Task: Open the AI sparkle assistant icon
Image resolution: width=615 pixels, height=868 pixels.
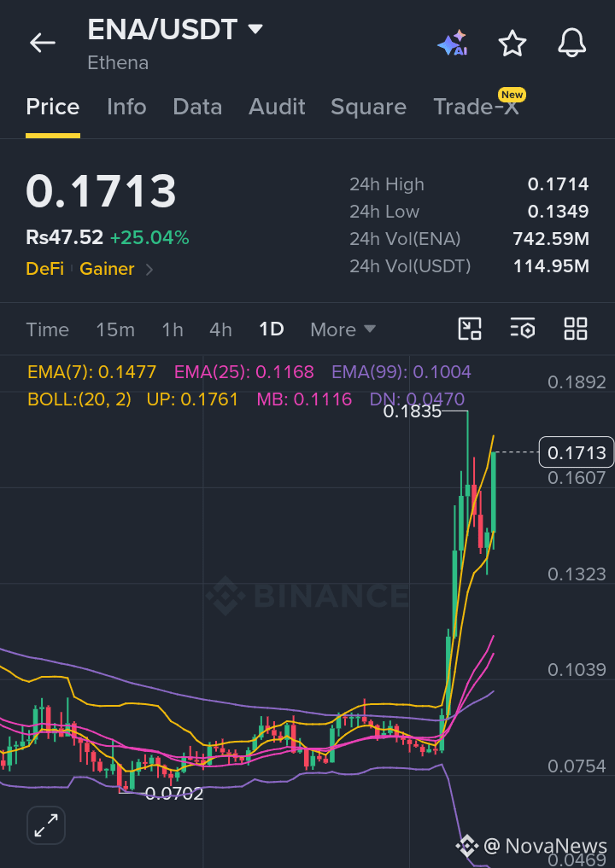Action: coord(453,44)
